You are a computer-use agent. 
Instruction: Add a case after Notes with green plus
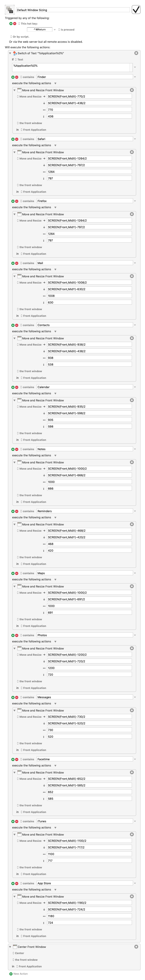tap(13, 449)
